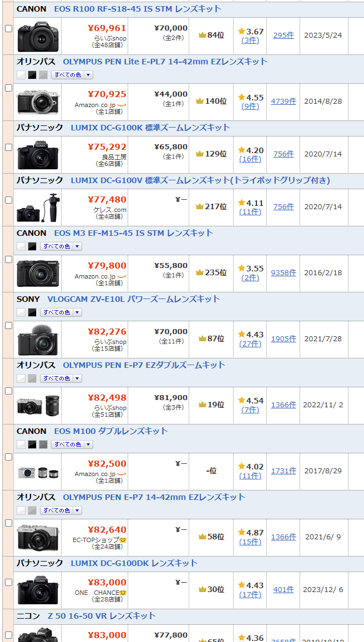This screenshot has width=364, height=642.
Task: Select the LUMIX DC-G100DK row checkbox
Action: [x=8, y=582]
